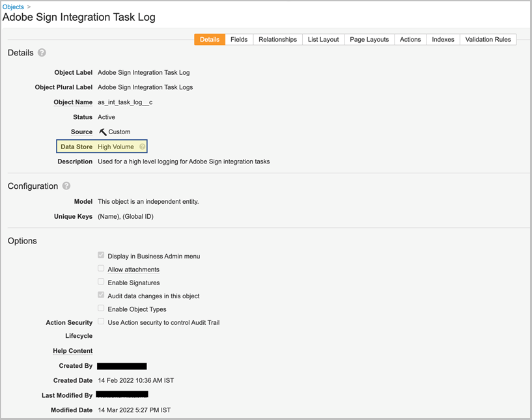Navigate back using the Objects breadcrumb link
Screen dimensions: 532x420
[13, 7]
